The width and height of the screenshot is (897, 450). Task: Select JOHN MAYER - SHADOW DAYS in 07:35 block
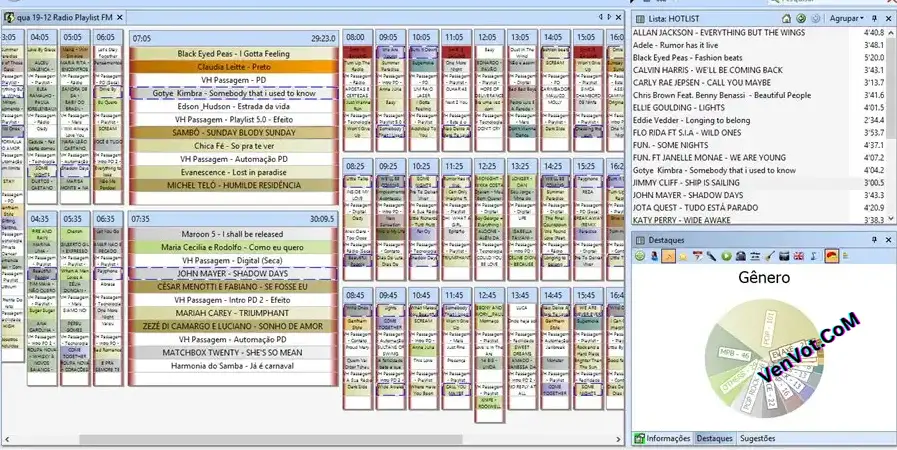(x=233, y=273)
